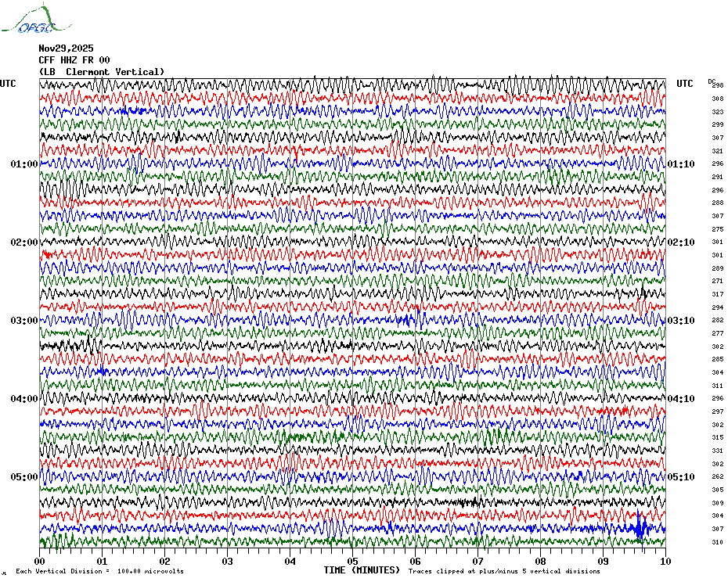Click the UTC label at top left
Screen dimensions: 728x582
click(x=8, y=84)
